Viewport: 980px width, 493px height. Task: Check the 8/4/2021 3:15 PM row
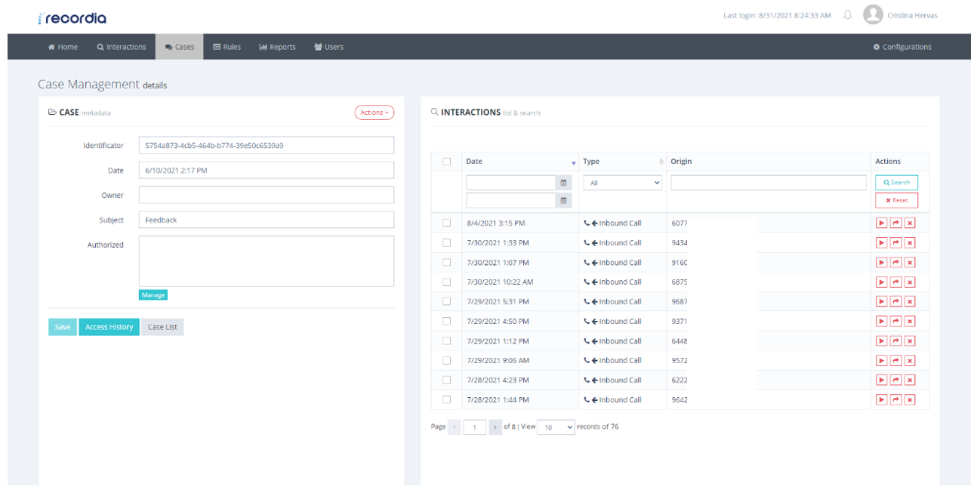(x=446, y=223)
